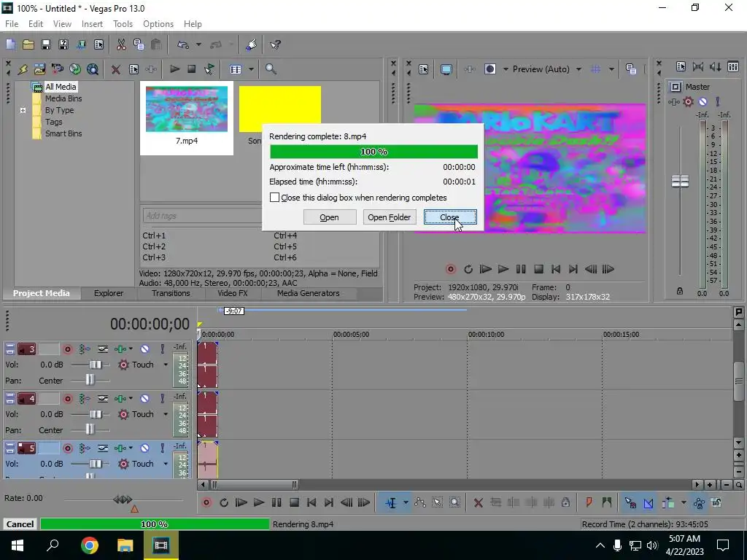Select the Media Bins tree item
Image resolution: width=747 pixels, height=560 pixels.
pyautogui.click(x=63, y=98)
